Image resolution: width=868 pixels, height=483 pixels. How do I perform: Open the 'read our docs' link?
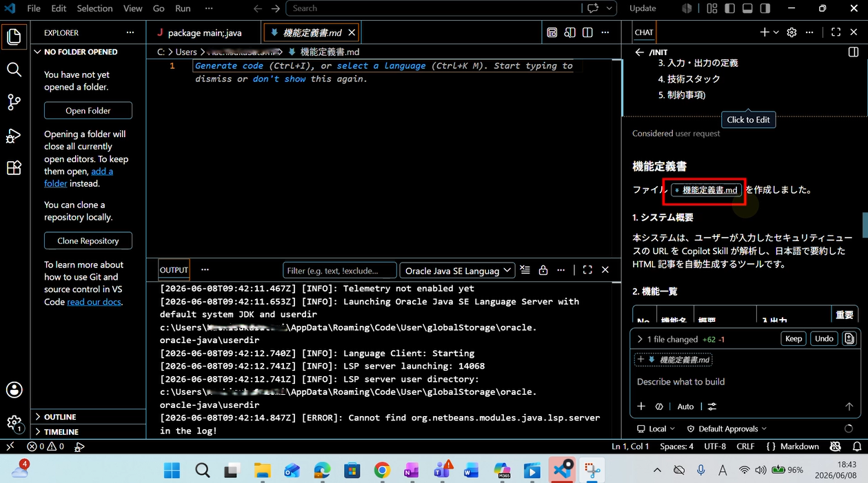coord(94,302)
